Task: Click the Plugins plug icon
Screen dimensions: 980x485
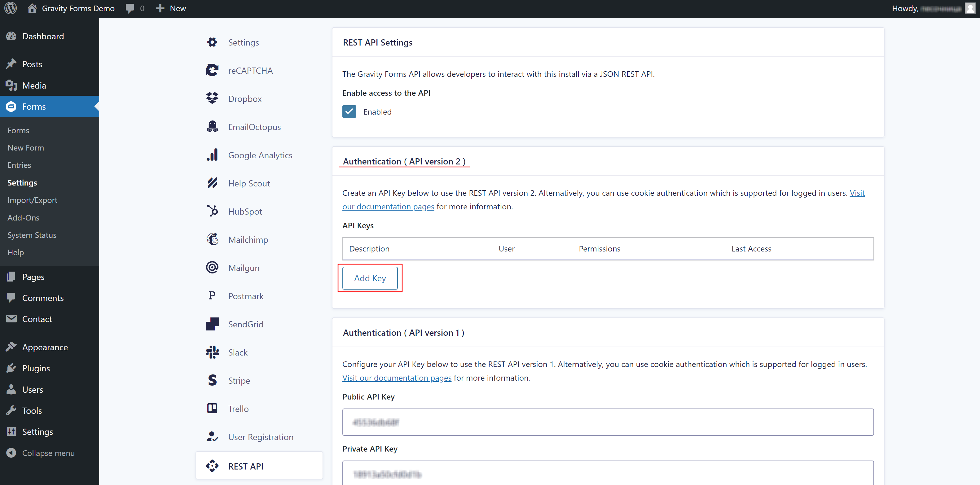Action: [x=11, y=368]
